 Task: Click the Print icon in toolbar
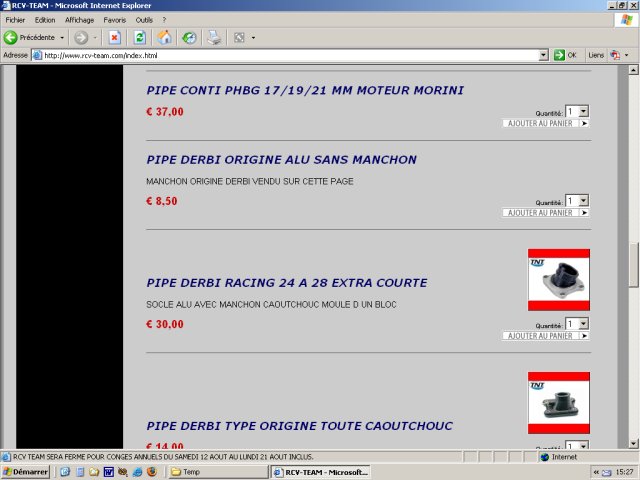[x=214, y=37]
